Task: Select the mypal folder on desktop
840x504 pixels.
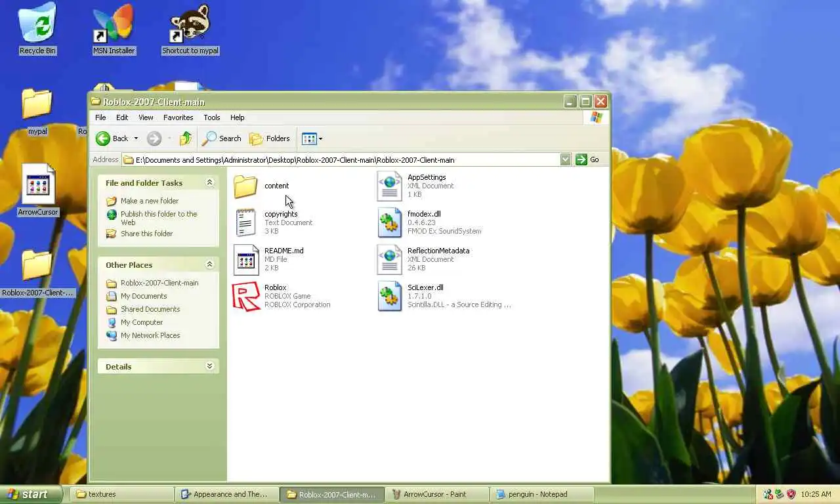Action: click(37, 112)
